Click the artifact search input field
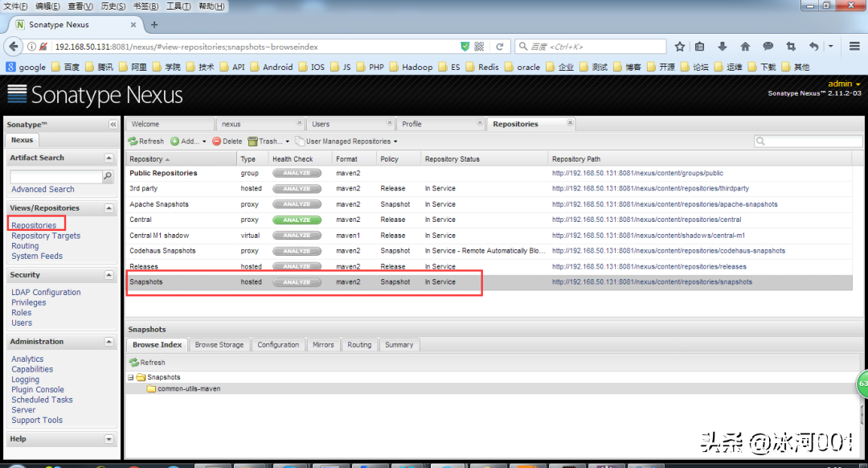 click(x=56, y=176)
